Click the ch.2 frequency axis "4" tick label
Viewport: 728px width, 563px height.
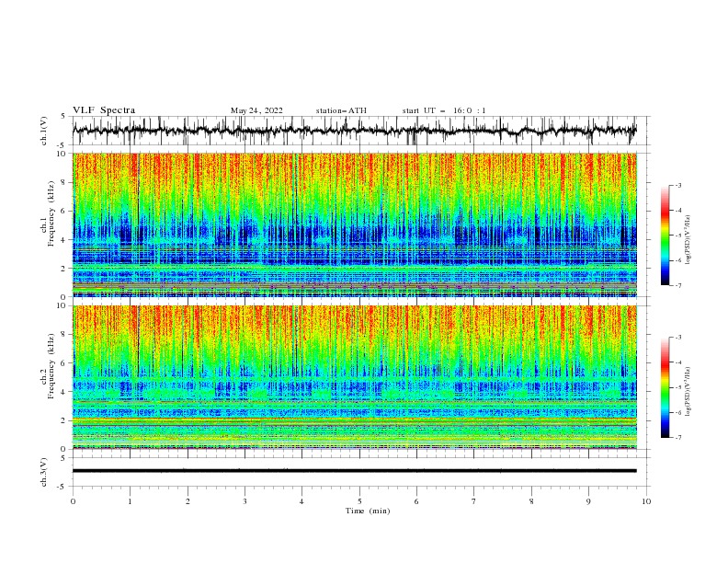pos(63,392)
